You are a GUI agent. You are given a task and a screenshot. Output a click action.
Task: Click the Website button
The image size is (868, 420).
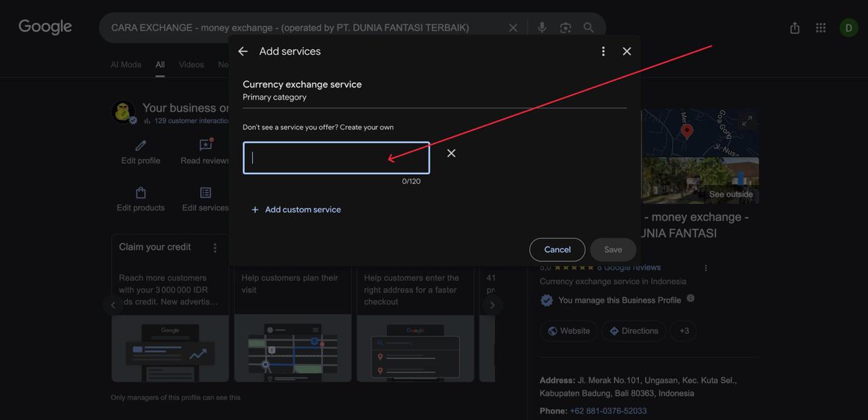point(568,331)
